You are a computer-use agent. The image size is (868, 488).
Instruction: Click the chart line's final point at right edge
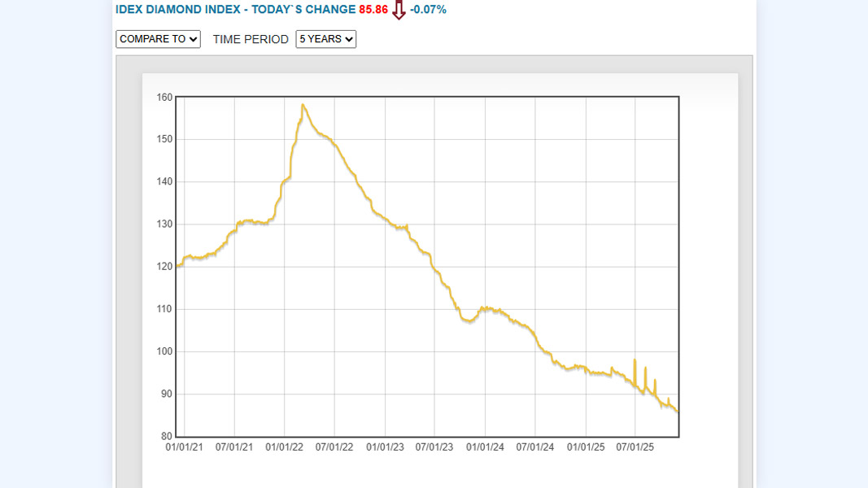(x=678, y=412)
